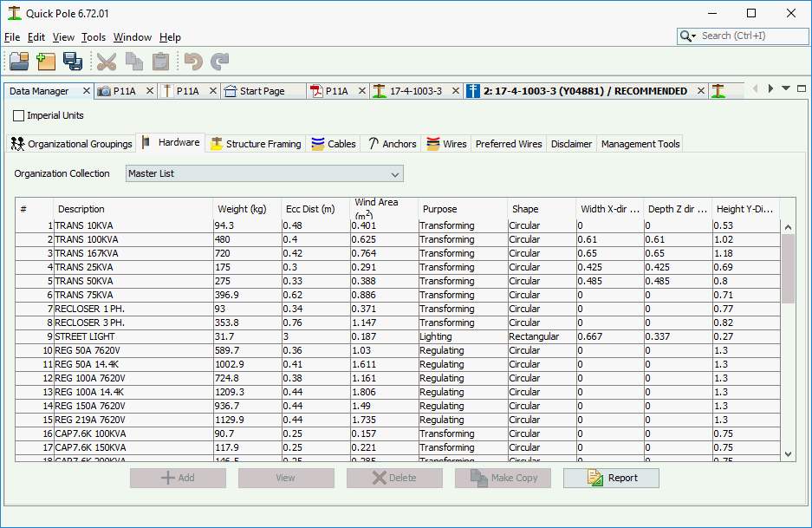Click the View button below the table
The image size is (812, 528).
coord(286,478)
